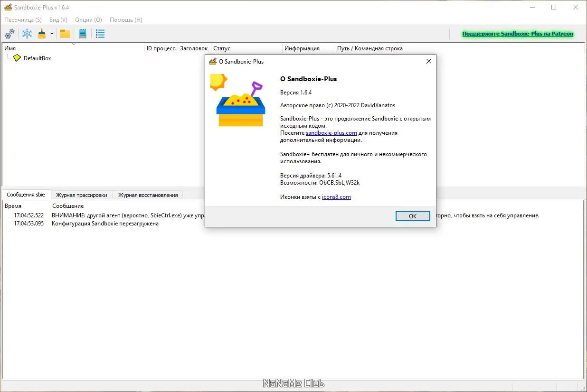
Task: Click the icon in the About dialog title bar
Action: 213,61
